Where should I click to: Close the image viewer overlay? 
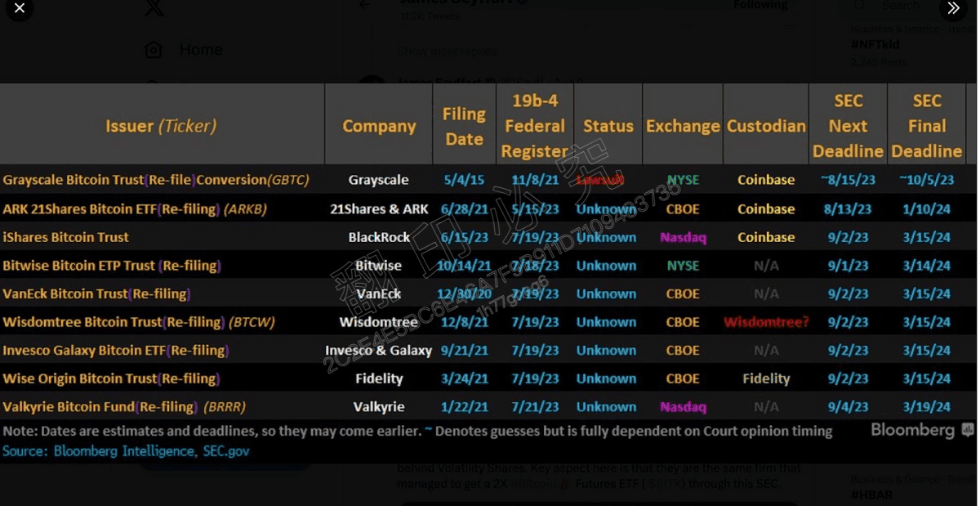20,9
